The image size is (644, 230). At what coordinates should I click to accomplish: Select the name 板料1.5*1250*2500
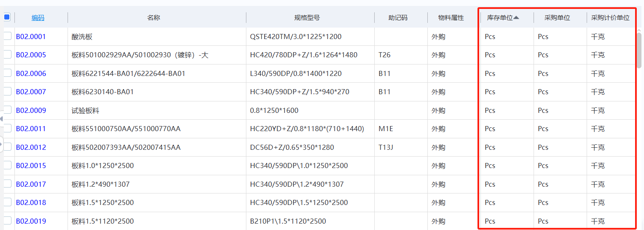tap(103, 202)
